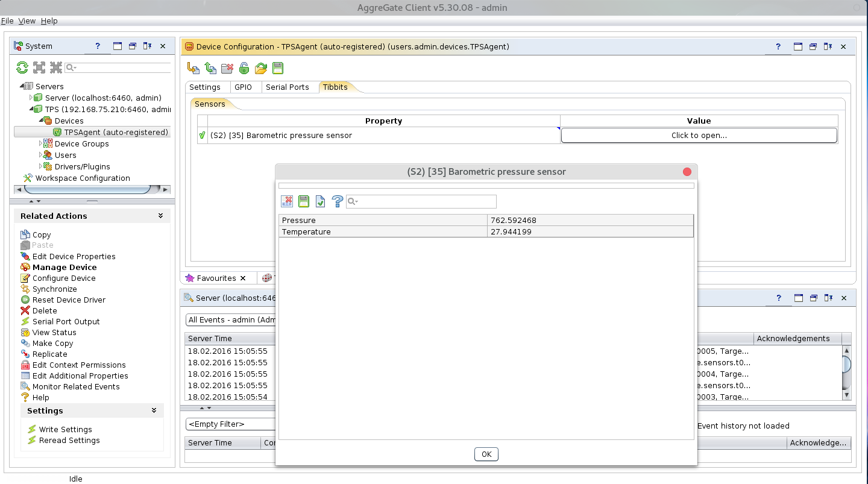Click the folder with red X toolbar icon
The width and height of the screenshot is (868, 484).
click(227, 68)
